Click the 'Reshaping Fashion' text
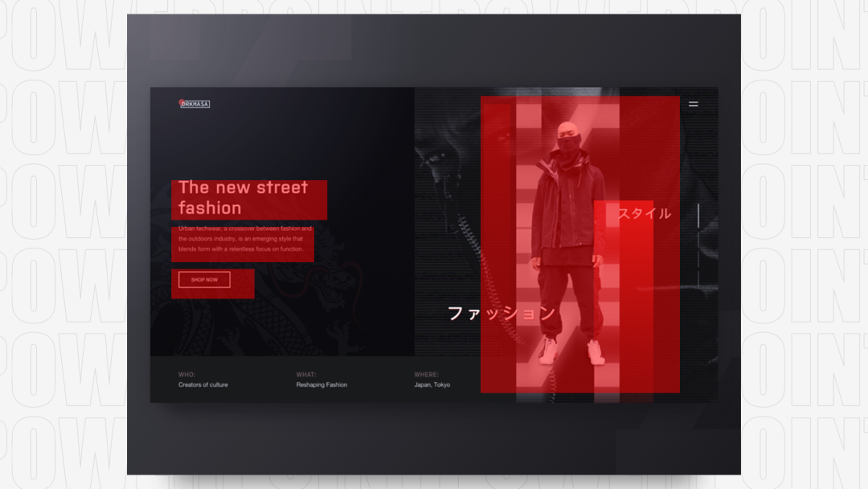868x489 pixels. pyautogui.click(x=321, y=384)
